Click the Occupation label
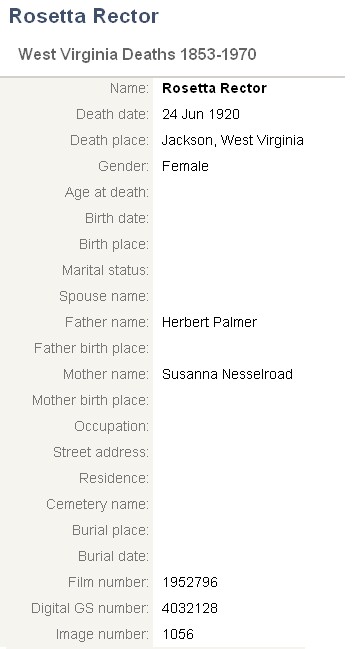The image size is (363, 649). 112,426
